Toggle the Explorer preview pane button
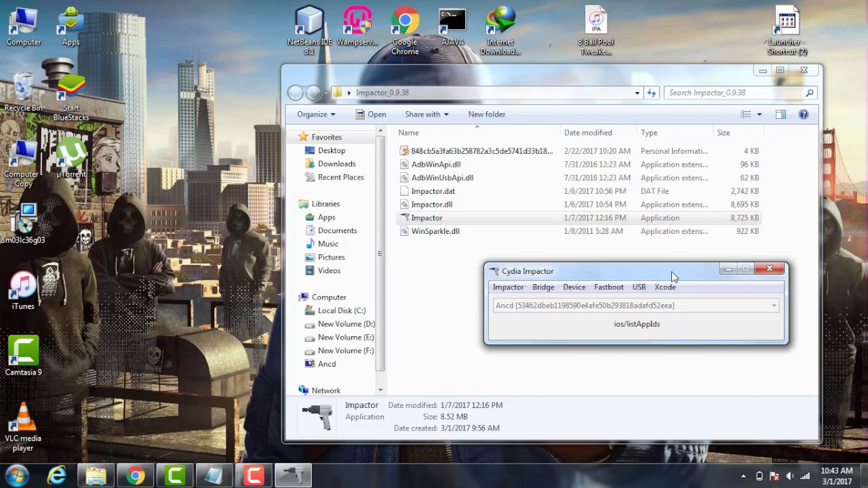868x488 pixels. click(x=781, y=115)
